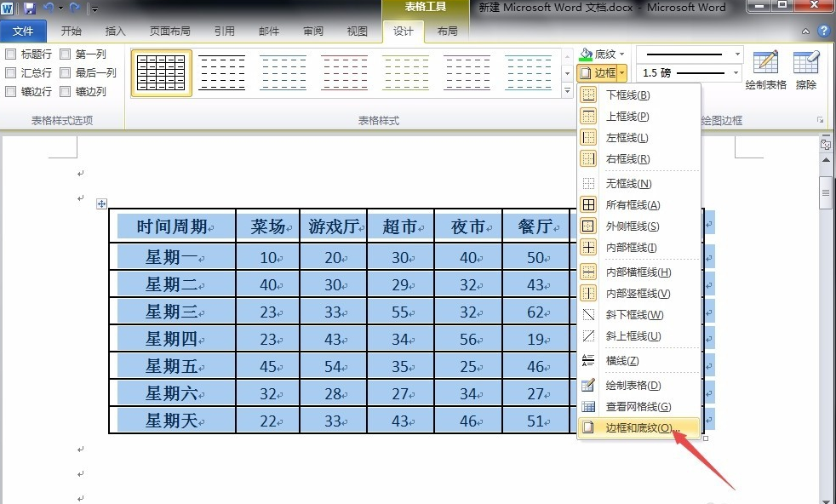Click the vertical scrollbar up arrow
This screenshot has width=836, height=504.
826,159
